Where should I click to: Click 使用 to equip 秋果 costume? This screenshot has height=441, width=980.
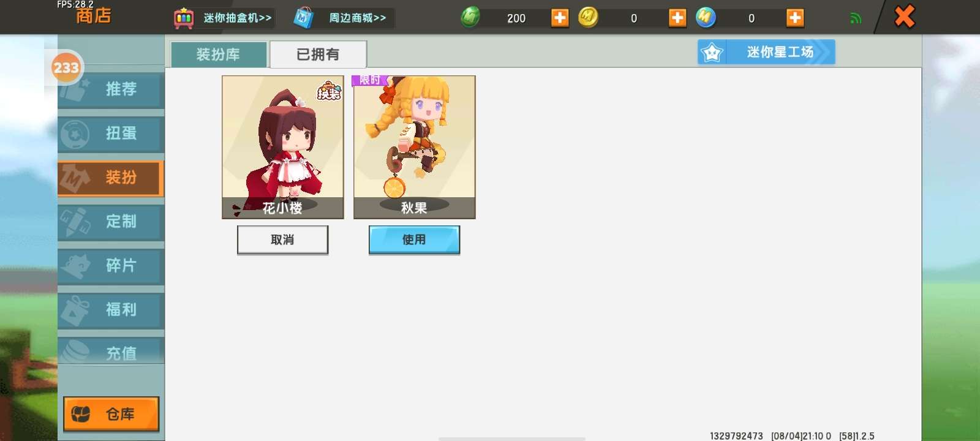(414, 239)
